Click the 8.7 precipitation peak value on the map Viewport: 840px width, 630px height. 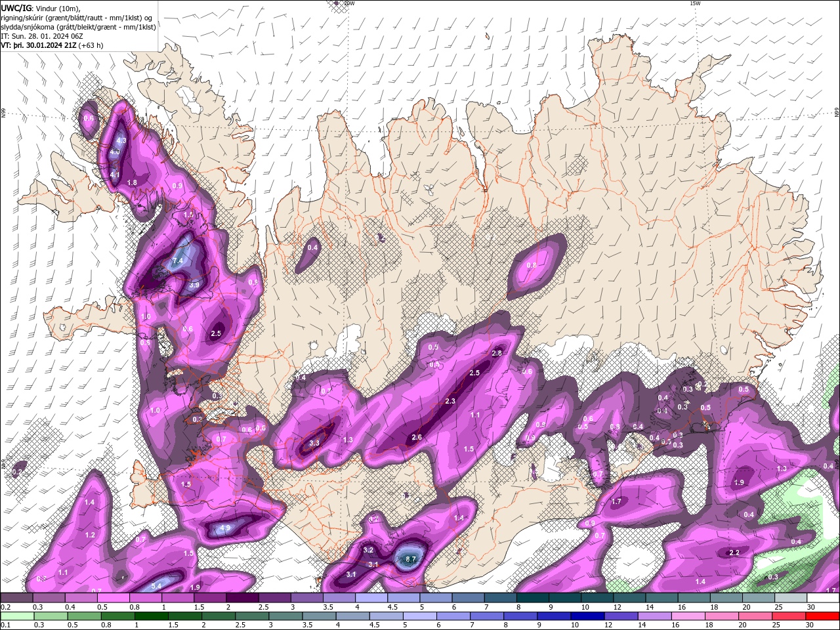click(x=411, y=559)
